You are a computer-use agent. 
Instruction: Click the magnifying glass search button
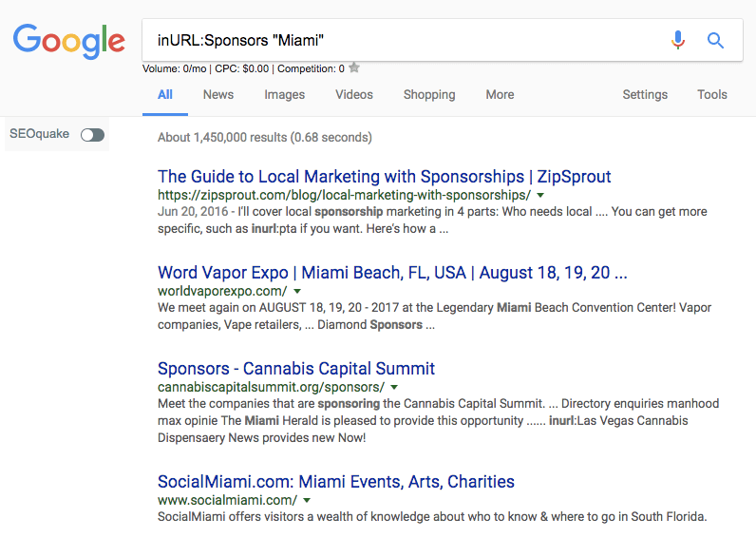point(715,41)
